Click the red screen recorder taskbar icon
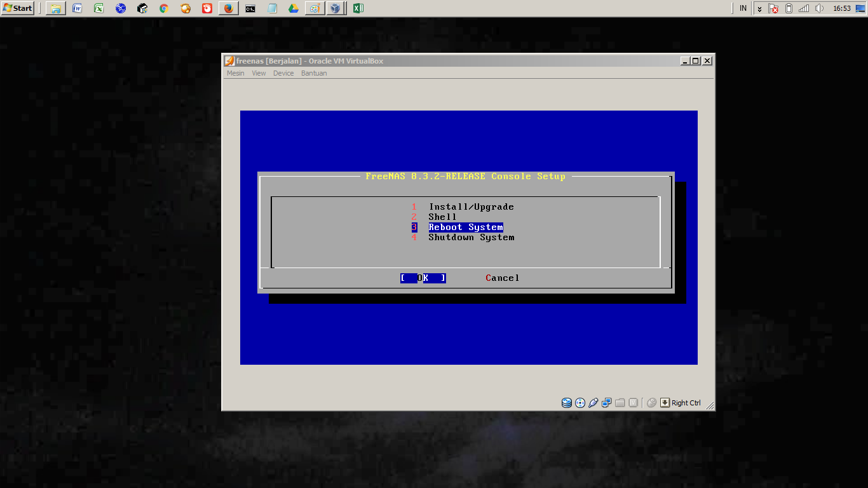 pyautogui.click(x=207, y=8)
